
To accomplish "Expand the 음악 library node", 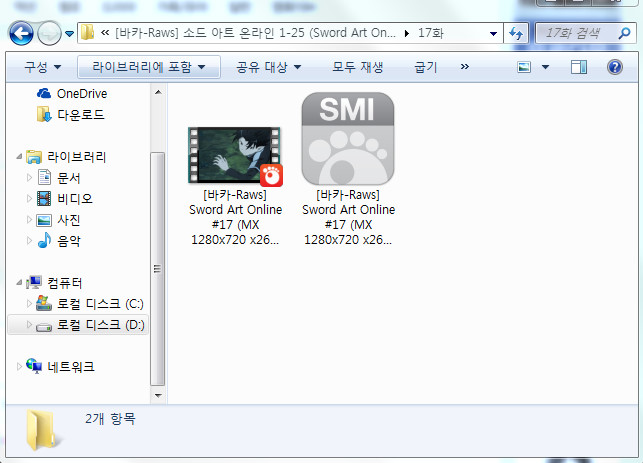I will [29, 240].
